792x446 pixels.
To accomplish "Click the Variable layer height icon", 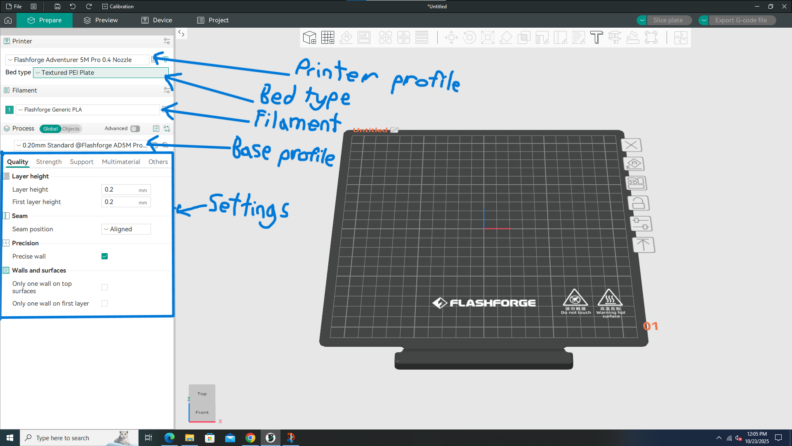I will [x=422, y=37].
